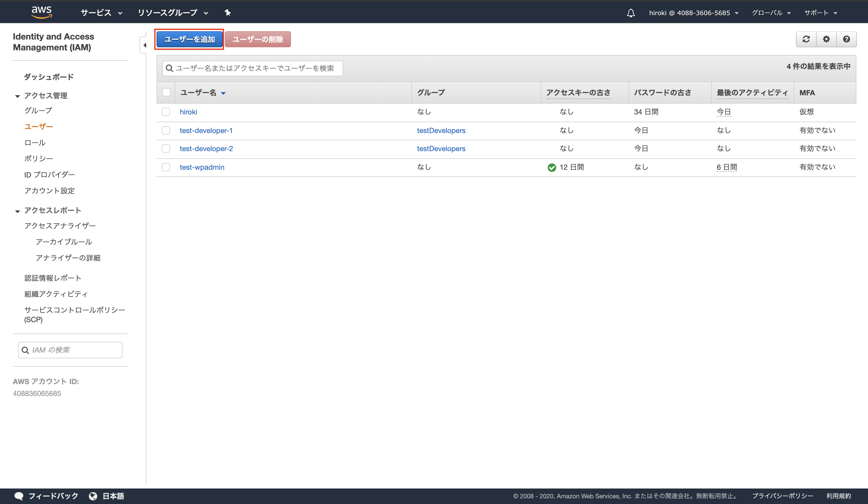Open the test-developer-1 user link
The image size is (868, 504).
point(206,130)
